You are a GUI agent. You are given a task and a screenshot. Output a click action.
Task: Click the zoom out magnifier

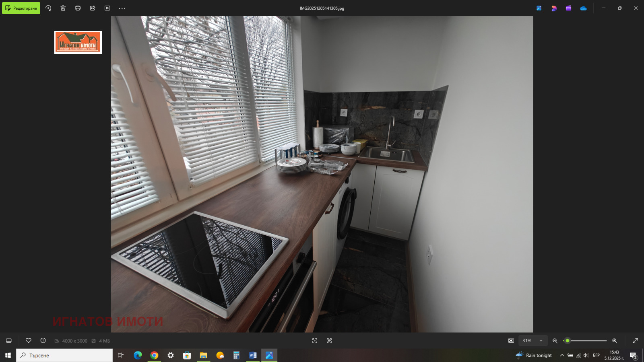pyautogui.click(x=555, y=341)
